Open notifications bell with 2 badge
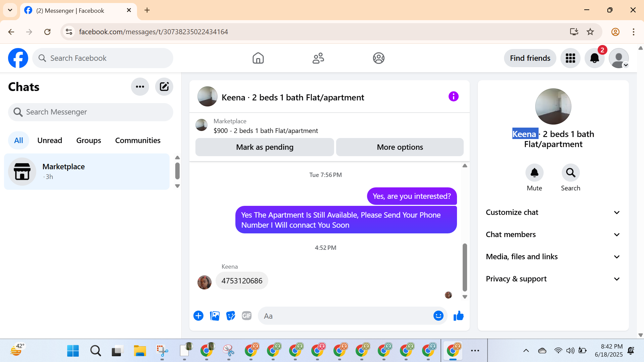This screenshot has height=362, width=644. [595, 58]
